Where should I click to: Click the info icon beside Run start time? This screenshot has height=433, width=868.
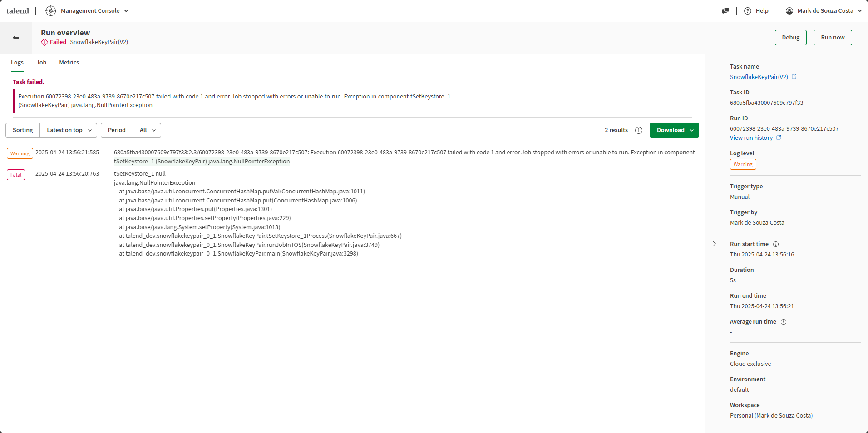coord(775,244)
